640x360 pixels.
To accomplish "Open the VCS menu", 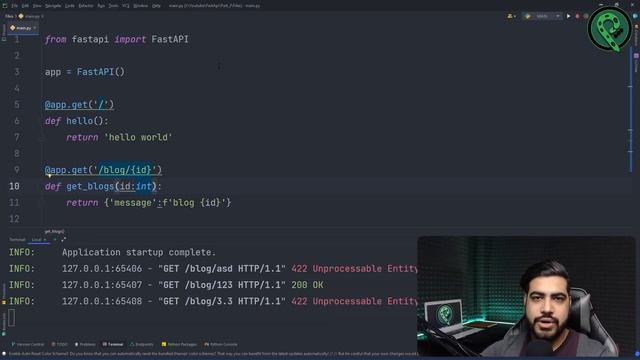I will (x=126, y=6).
